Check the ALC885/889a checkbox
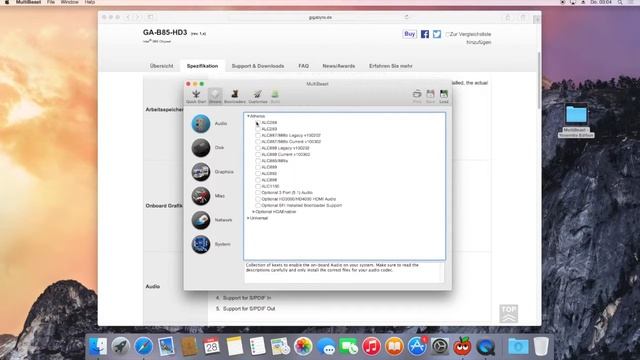The image size is (640, 360). 258,161
